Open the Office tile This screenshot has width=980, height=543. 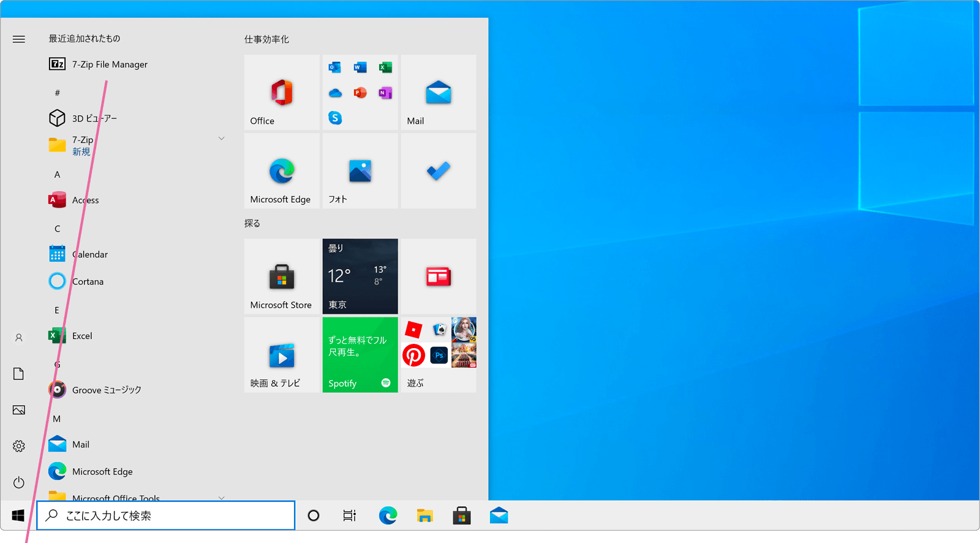pyautogui.click(x=282, y=93)
